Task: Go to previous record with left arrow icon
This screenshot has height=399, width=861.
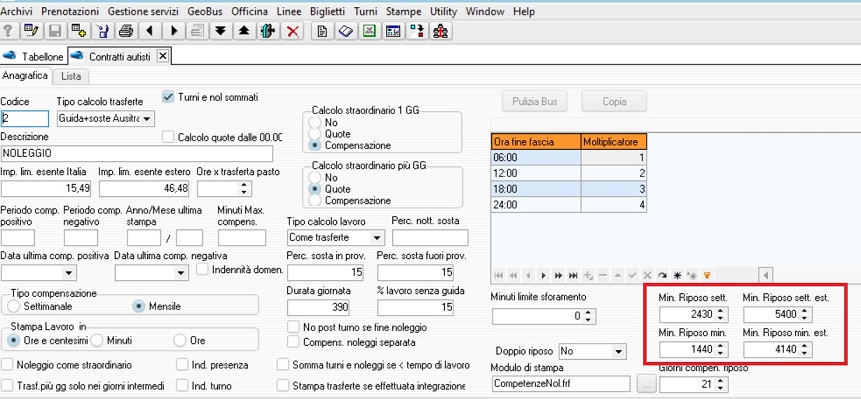Action: pyautogui.click(x=149, y=31)
